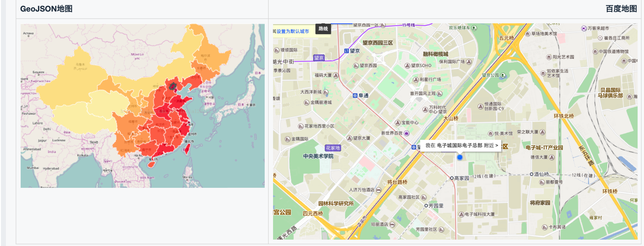Click the 悦·美术馆 museum icon
Image resolution: width=644 pixels, height=246 pixels.
[491, 134]
